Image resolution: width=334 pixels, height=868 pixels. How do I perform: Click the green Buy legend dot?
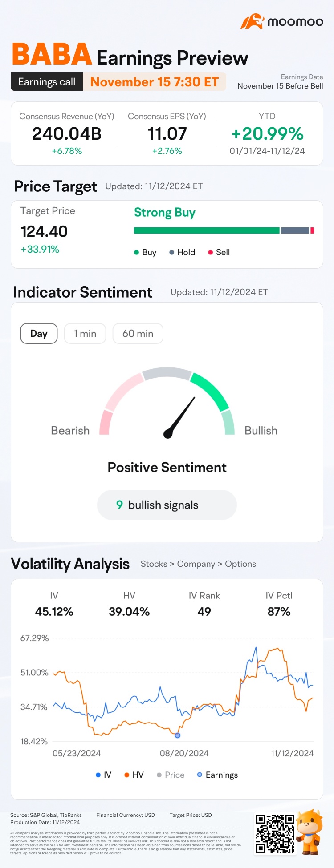[137, 253]
